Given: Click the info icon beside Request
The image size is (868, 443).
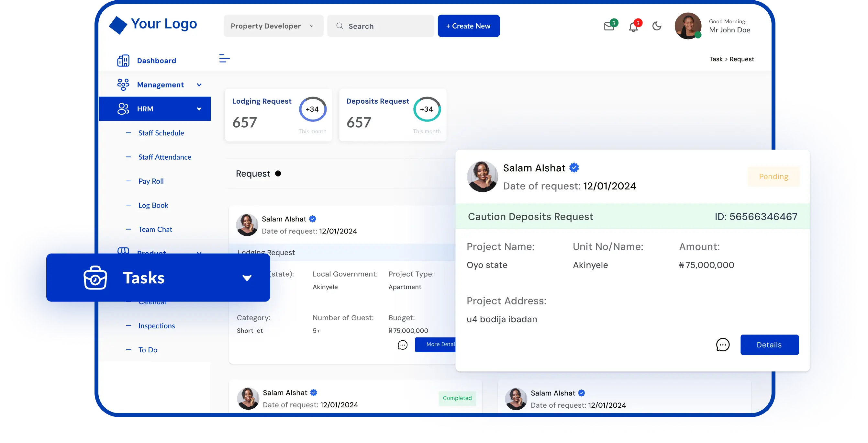Looking at the screenshot, I should [x=278, y=174].
